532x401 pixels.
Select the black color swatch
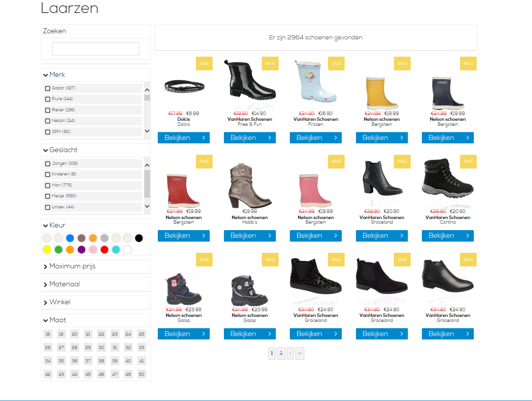pos(139,238)
